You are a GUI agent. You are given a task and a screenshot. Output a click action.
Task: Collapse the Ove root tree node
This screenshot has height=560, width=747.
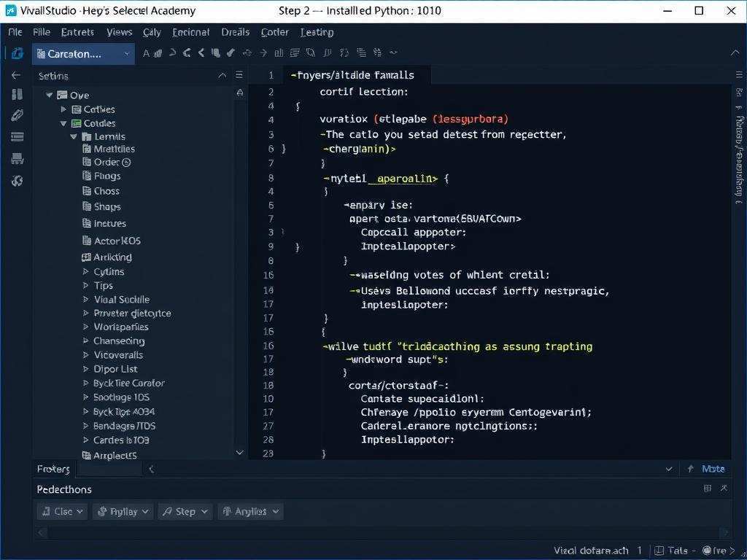coord(50,96)
